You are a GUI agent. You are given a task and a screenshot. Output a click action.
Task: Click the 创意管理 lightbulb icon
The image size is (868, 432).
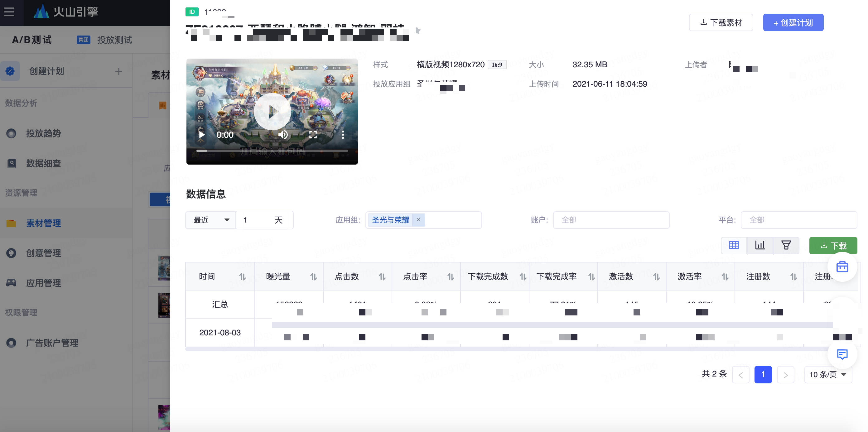point(11,253)
